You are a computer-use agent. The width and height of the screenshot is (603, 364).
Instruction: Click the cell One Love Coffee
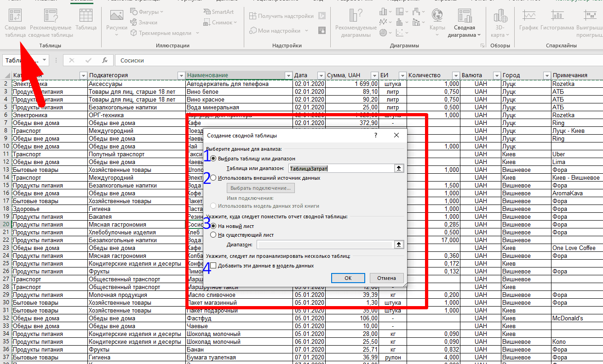(577, 248)
